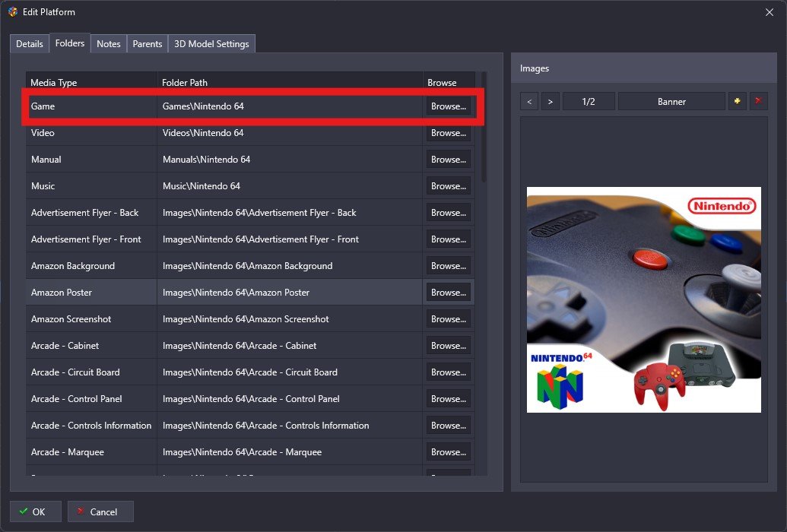Image resolution: width=787 pixels, height=532 pixels.
Task: Click the previous image arrow
Action: pos(528,100)
